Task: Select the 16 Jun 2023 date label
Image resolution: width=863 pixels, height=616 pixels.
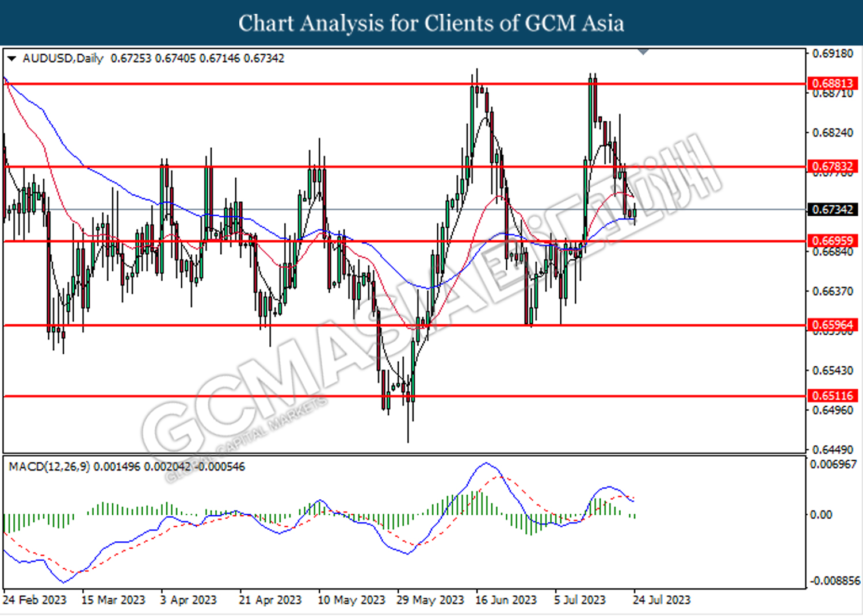Action: click(506, 600)
